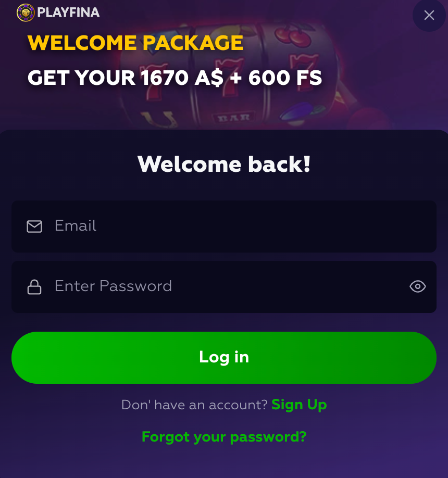This screenshot has height=478, width=448.
Task: Click the WELCOME PACKAGE yellow banner heading
Action: tap(135, 42)
